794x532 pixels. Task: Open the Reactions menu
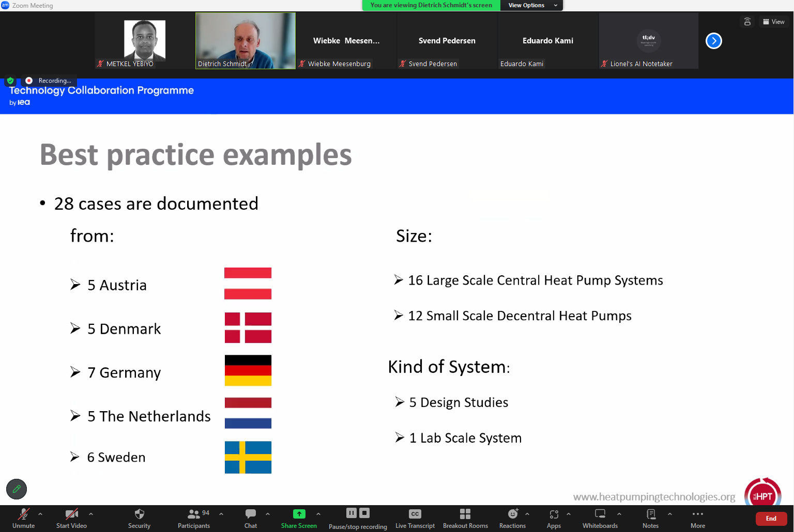coord(512,518)
